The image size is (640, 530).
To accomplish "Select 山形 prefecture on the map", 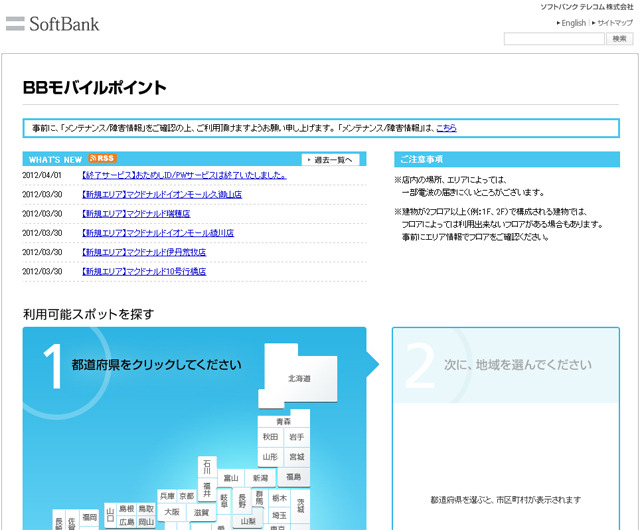I will 270,457.
